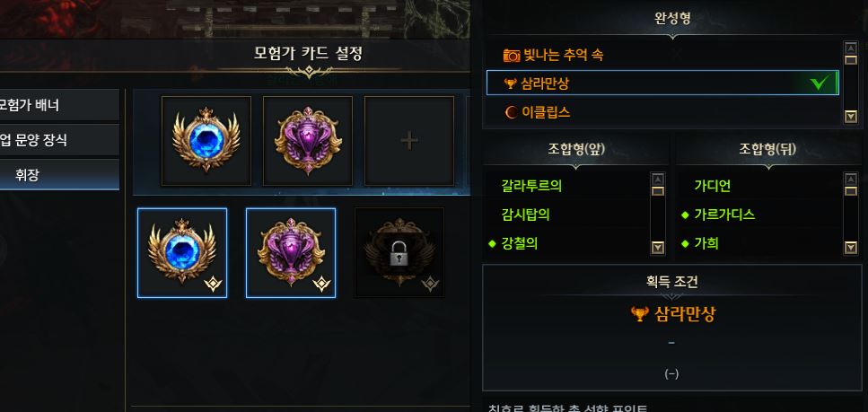Click the locked badge with the padlock
This screenshot has width=868, height=412.
pyautogui.click(x=399, y=253)
